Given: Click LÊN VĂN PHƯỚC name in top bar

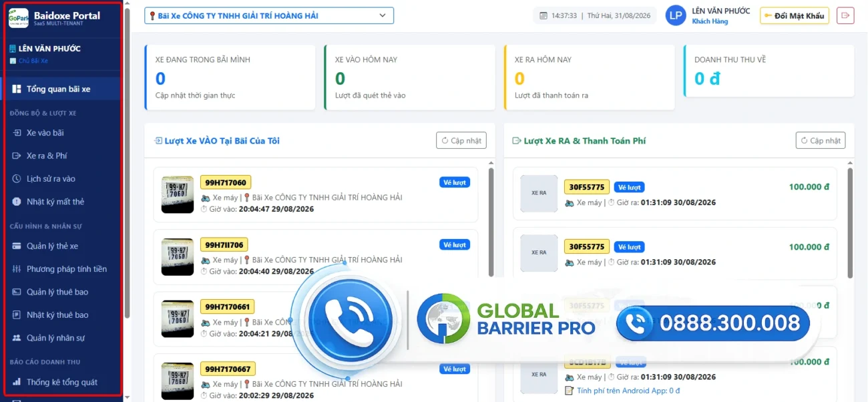Looking at the screenshot, I should (720, 11).
